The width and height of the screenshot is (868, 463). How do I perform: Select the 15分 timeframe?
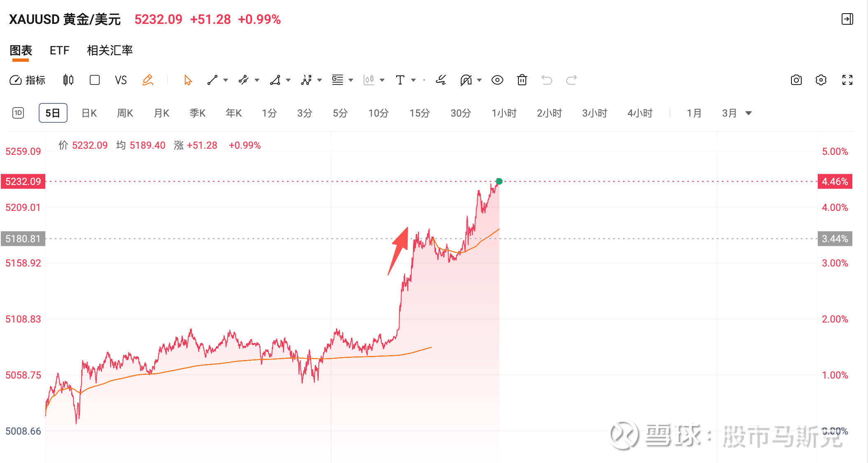pos(419,113)
